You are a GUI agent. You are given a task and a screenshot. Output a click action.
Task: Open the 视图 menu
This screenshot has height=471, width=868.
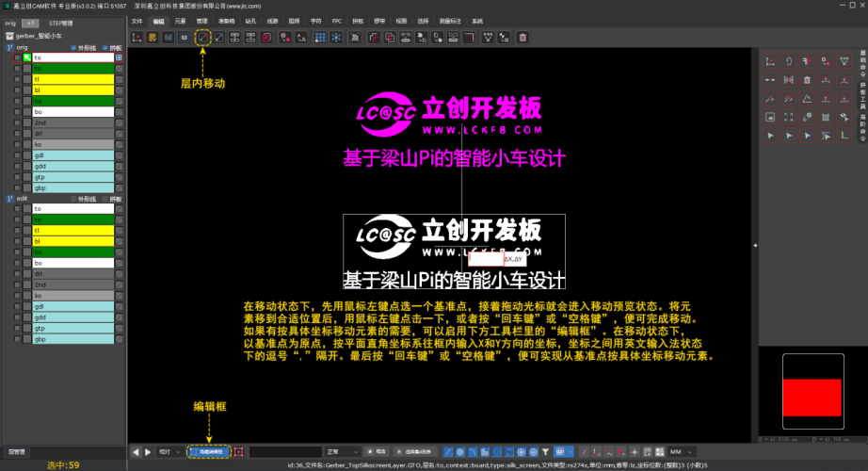[x=401, y=22]
